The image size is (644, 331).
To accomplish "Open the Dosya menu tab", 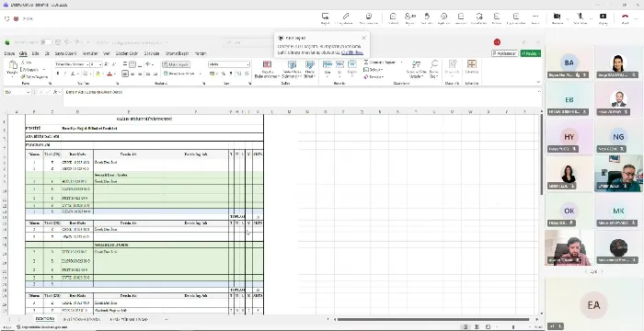I will coord(9,53).
